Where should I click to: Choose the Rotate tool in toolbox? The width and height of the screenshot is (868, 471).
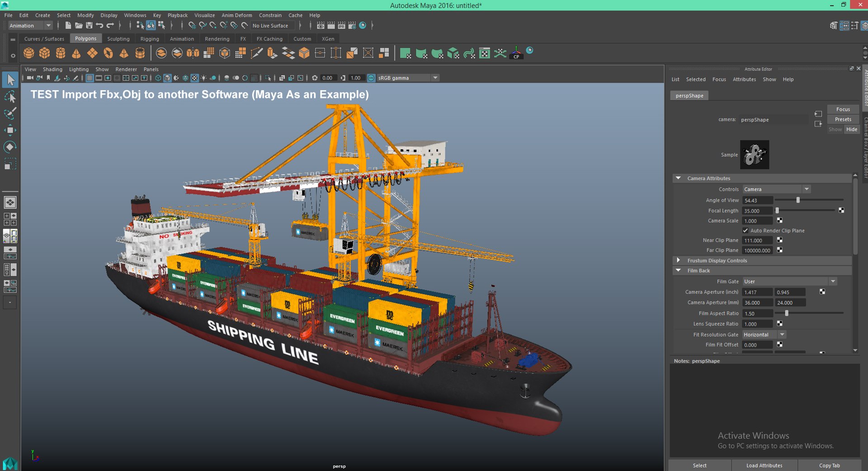10,147
